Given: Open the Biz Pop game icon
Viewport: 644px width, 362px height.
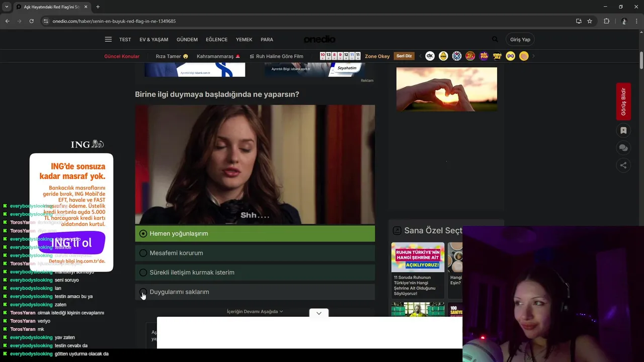Looking at the screenshot, I should coord(484,56).
